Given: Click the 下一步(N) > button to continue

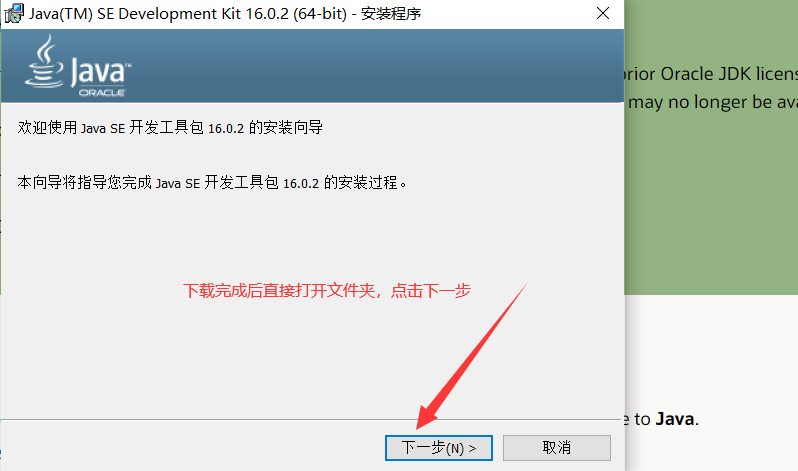Looking at the screenshot, I should point(439,448).
